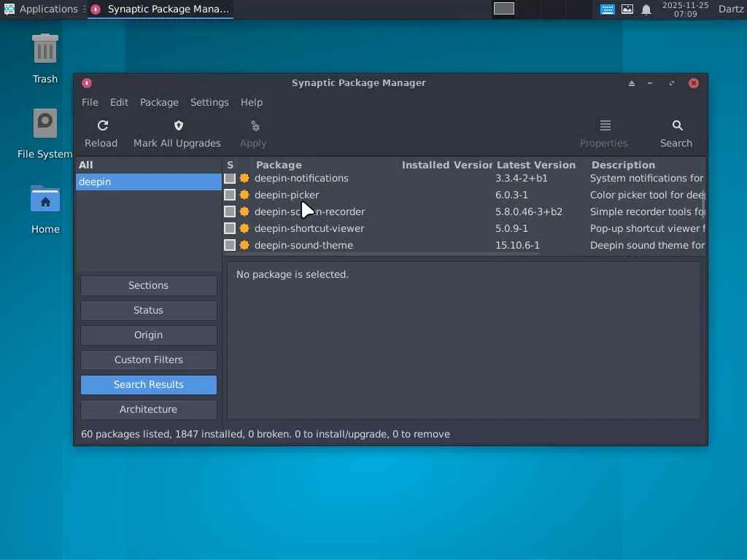Click the Dartz user label in panel
This screenshot has width=747, height=560.
tap(731, 9)
